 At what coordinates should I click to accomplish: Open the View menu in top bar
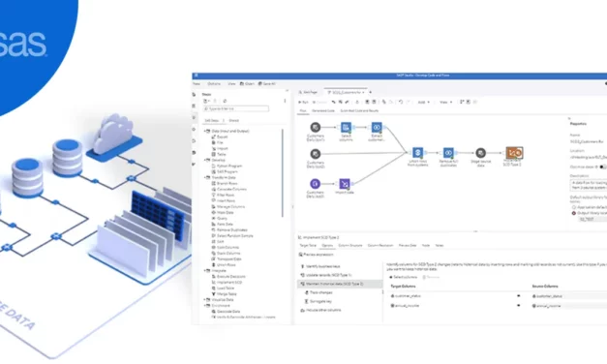point(231,83)
